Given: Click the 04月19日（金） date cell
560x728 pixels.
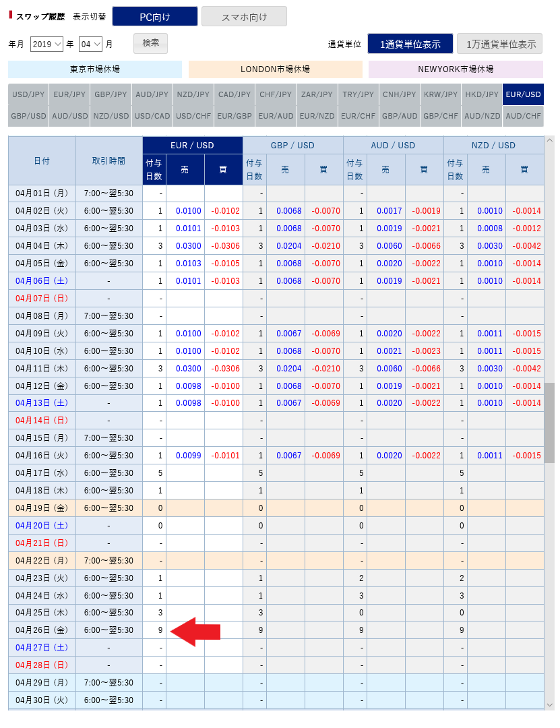Looking at the screenshot, I should [42, 508].
